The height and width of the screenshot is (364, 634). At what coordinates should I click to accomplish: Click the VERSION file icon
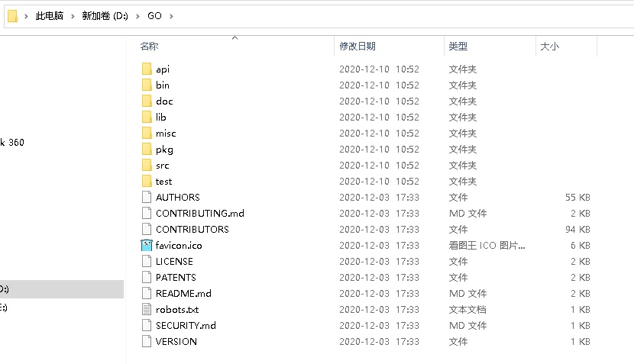click(x=147, y=341)
